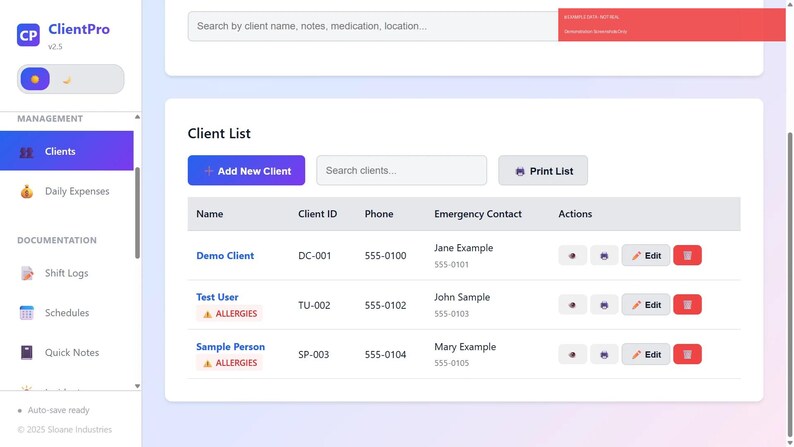
Task: Click the Shift Logs notepad icon
Action: tap(27, 273)
